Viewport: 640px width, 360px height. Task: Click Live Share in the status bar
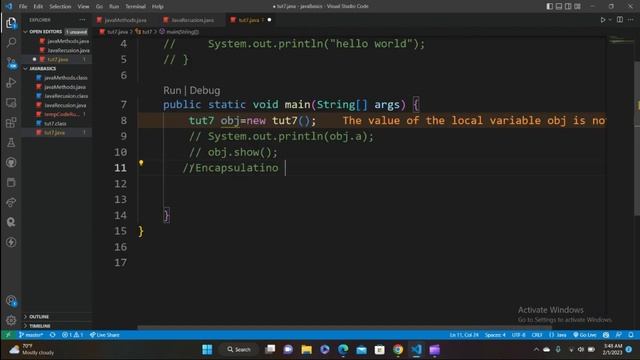coord(105,335)
